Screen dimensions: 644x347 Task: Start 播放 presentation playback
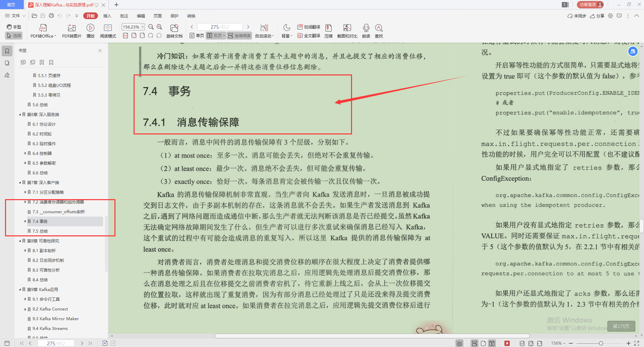click(x=90, y=31)
